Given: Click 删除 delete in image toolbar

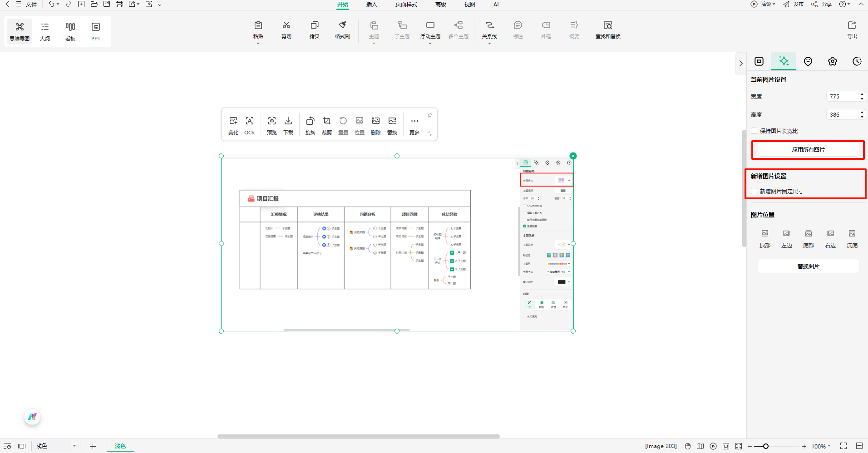Looking at the screenshot, I should (376, 125).
